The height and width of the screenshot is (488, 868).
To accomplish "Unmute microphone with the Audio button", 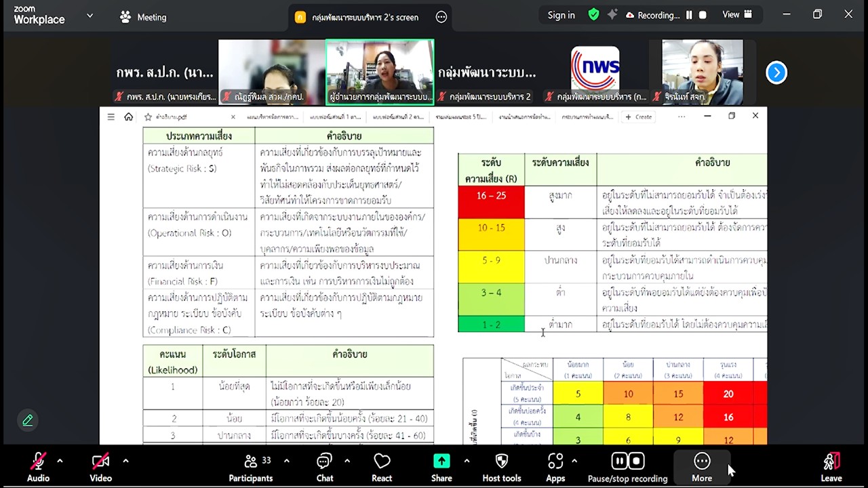I will (x=38, y=466).
